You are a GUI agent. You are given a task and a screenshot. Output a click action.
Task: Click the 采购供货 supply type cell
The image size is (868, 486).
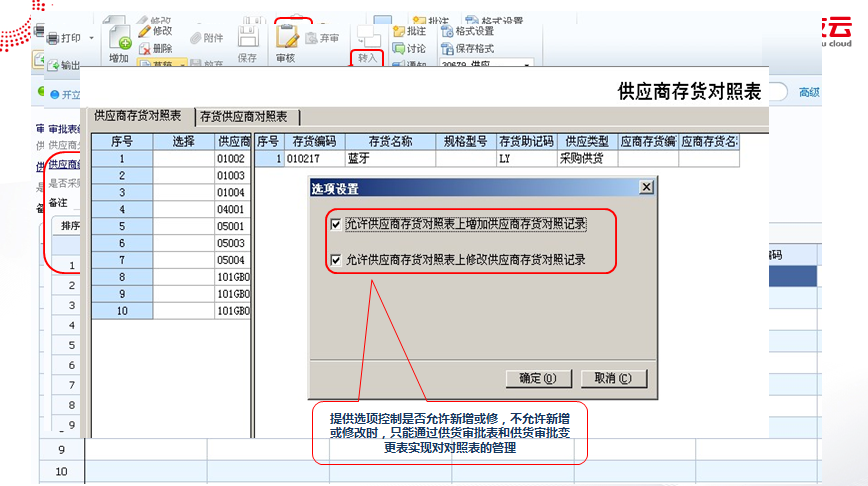point(587,159)
